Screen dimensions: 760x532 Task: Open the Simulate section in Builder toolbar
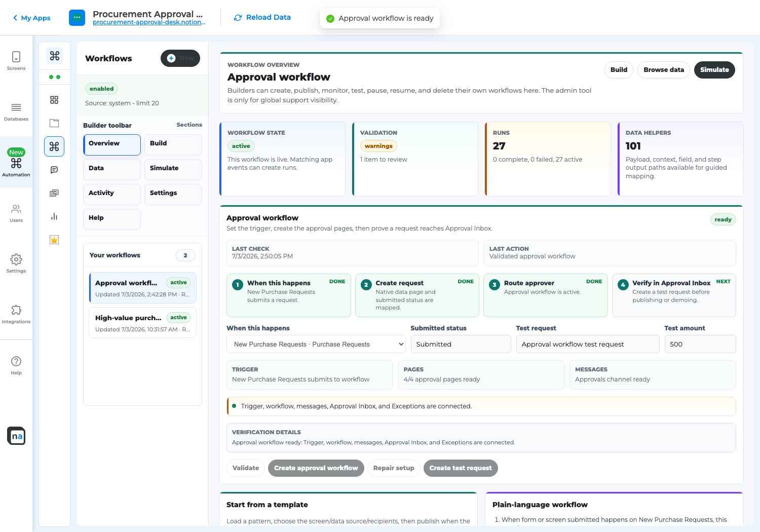[173, 169]
